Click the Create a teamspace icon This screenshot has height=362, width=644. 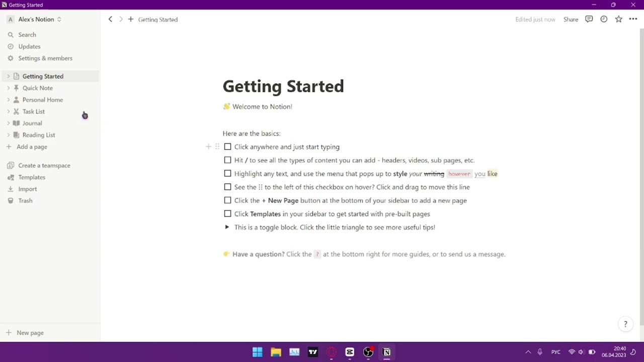10,165
